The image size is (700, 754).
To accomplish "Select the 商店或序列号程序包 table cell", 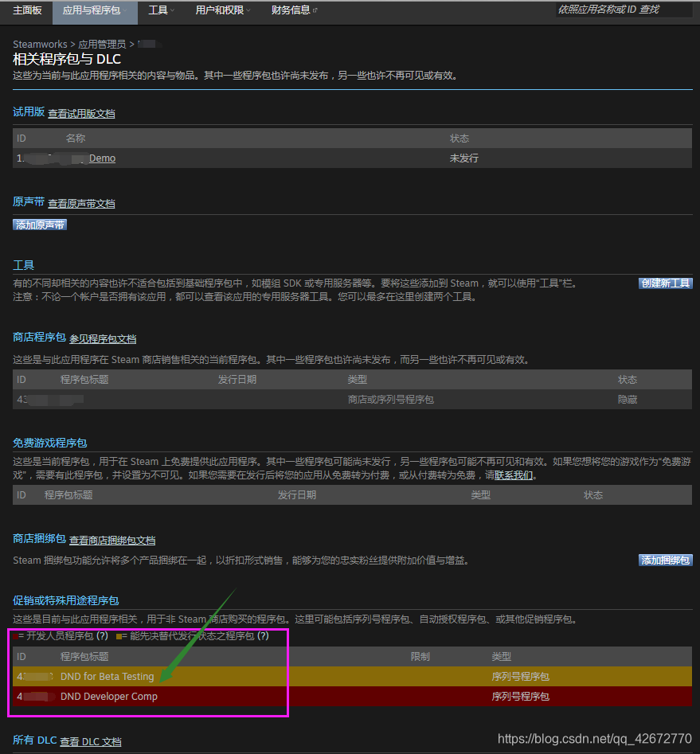I will [x=391, y=400].
